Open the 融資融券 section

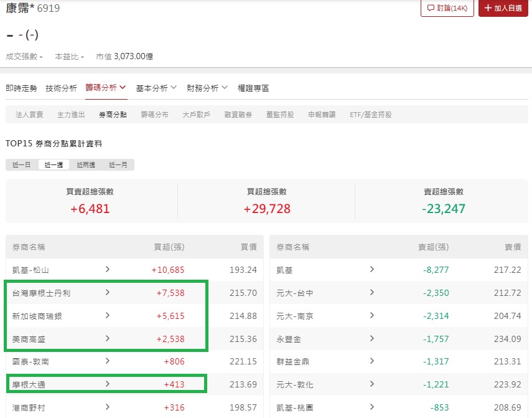tap(240, 115)
